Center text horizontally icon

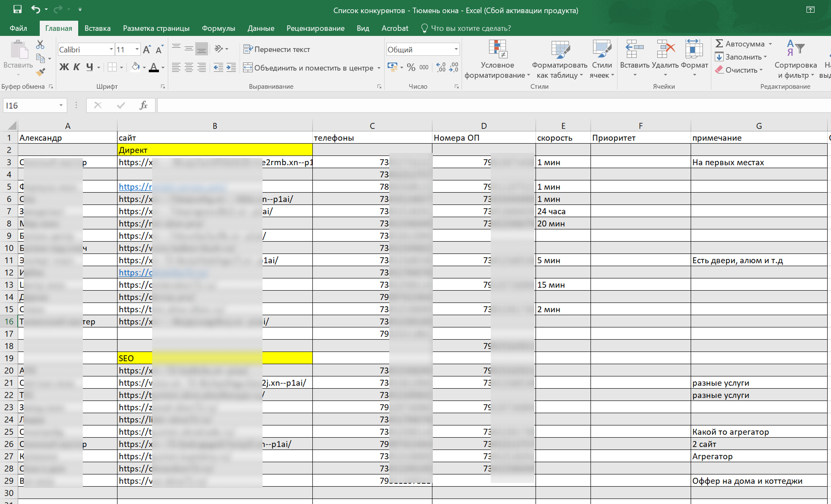pyautogui.click(x=189, y=67)
